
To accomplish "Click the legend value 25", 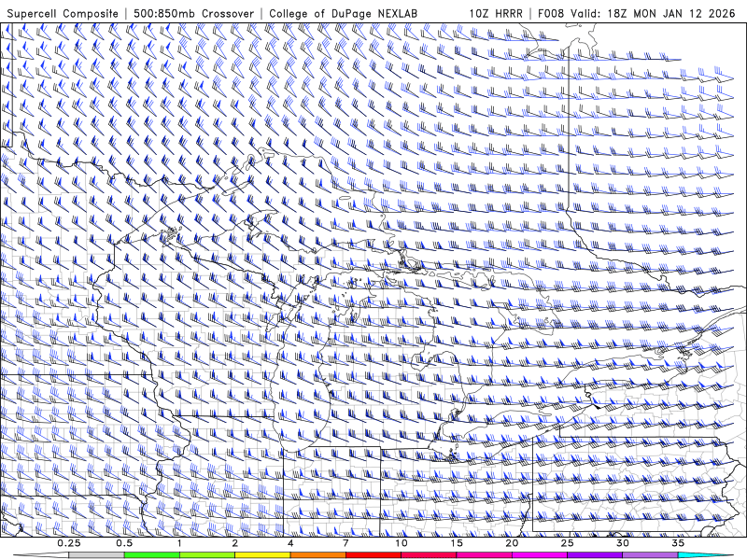I will coord(568,543).
